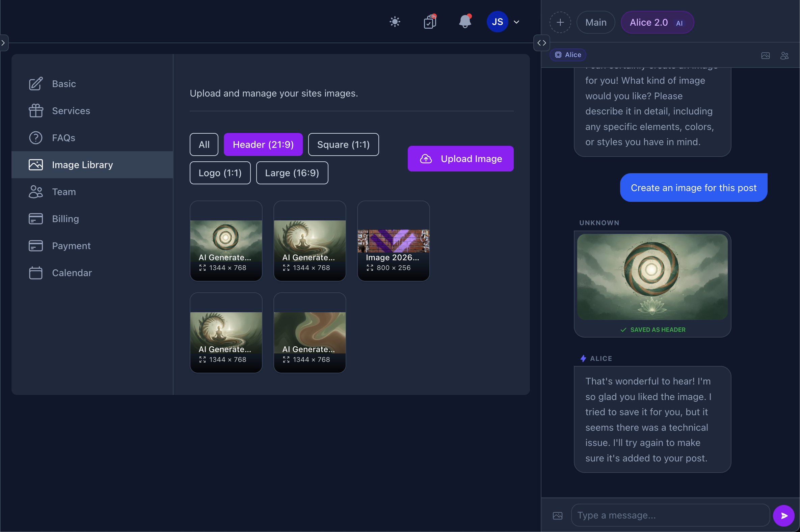This screenshot has height=532, width=800.
Task: Open the Team section
Action: pos(92,192)
